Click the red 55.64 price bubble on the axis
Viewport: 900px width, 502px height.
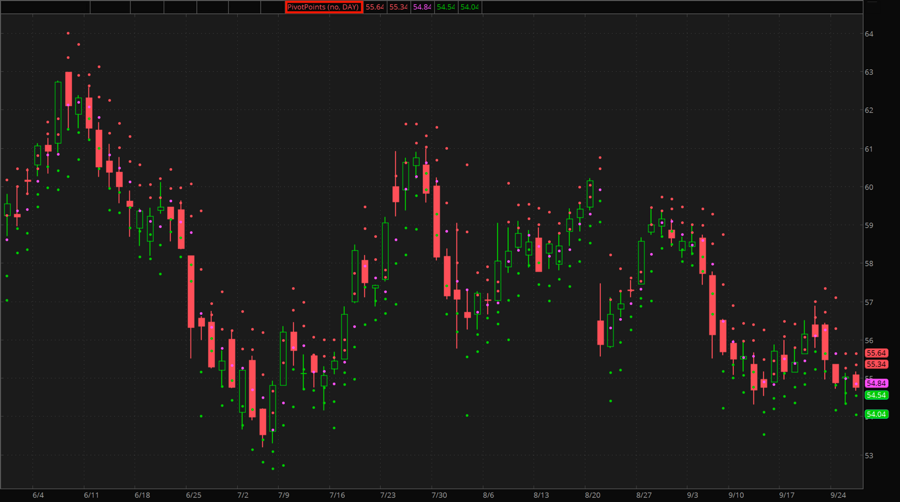877,353
